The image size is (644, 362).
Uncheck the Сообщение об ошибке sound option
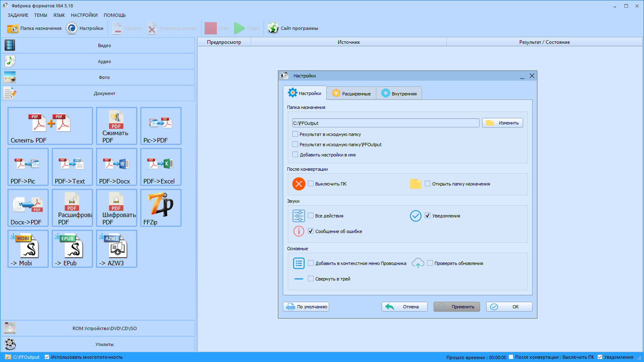click(311, 231)
